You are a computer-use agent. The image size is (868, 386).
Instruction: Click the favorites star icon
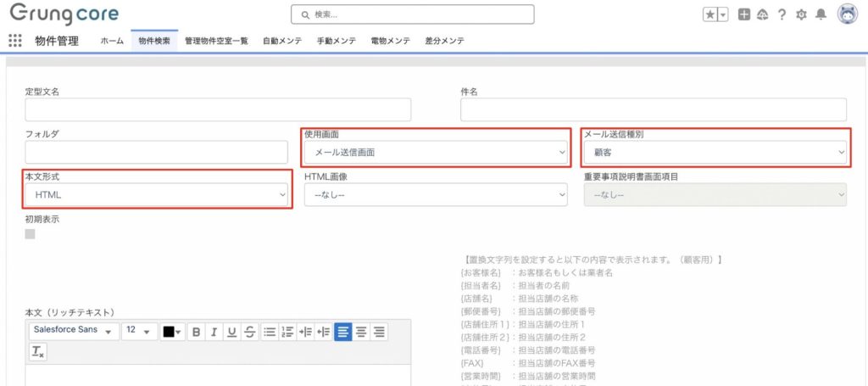tap(709, 14)
